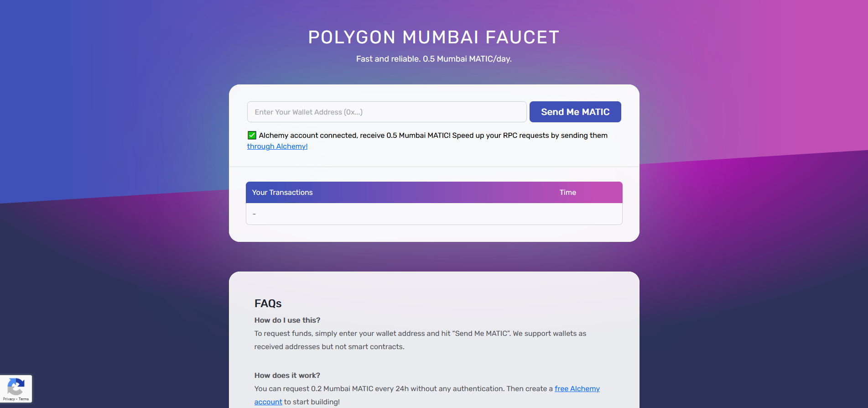Viewport: 868px width, 408px height.
Task: Follow the "free Alchemy" link
Action: (577, 389)
